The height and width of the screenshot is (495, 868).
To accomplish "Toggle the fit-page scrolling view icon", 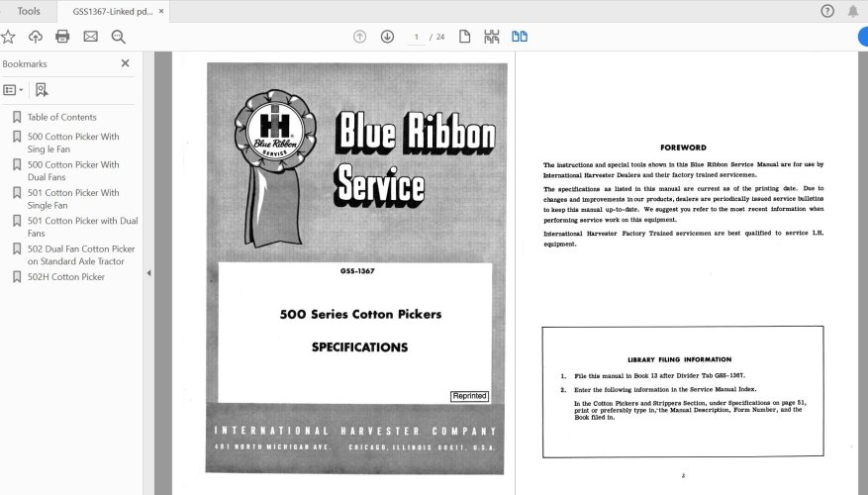I will point(492,37).
